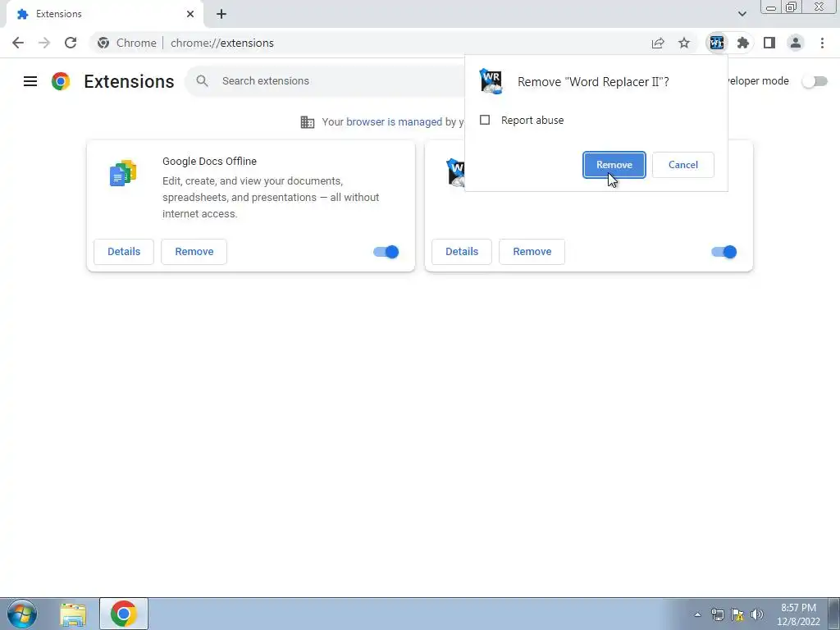Open Details for Google Docs Offline
840x630 pixels.
click(124, 252)
